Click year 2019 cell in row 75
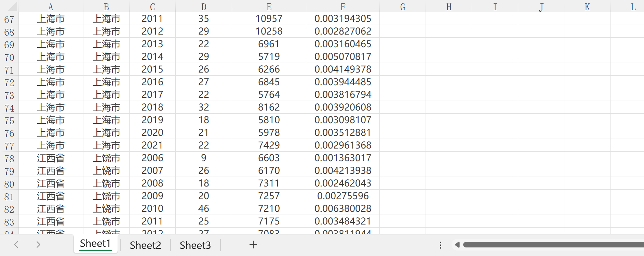 pyautogui.click(x=152, y=120)
